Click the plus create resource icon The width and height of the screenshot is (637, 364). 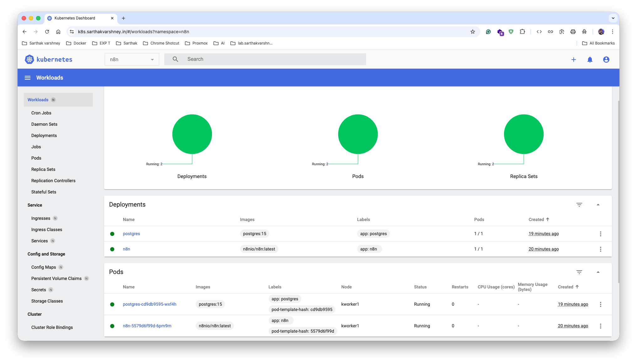coord(573,60)
